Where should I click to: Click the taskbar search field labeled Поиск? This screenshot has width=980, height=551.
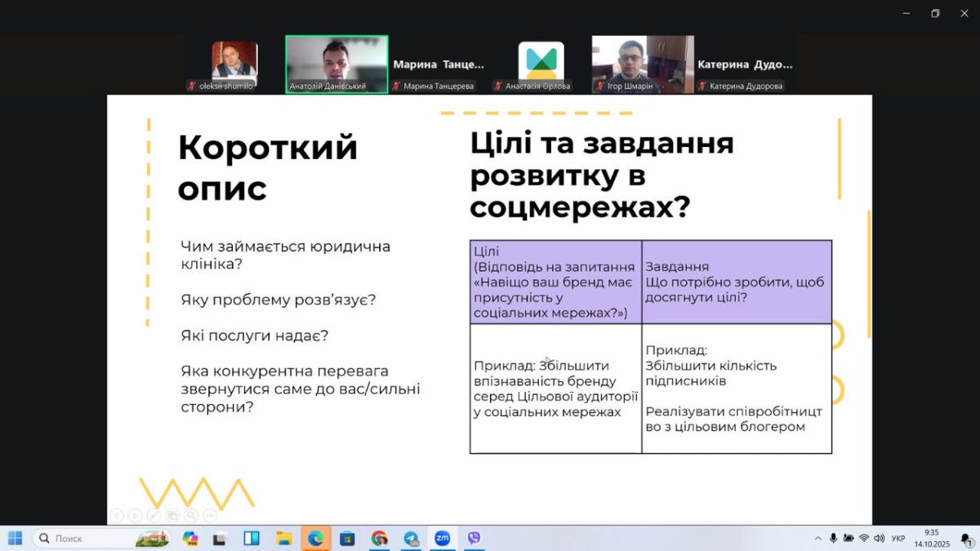click(90, 538)
